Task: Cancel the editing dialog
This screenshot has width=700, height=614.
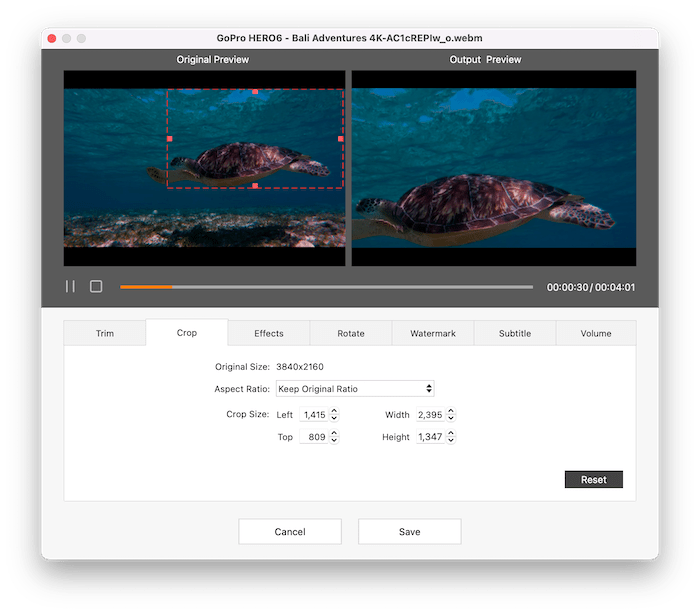Action: click(290, 531)
